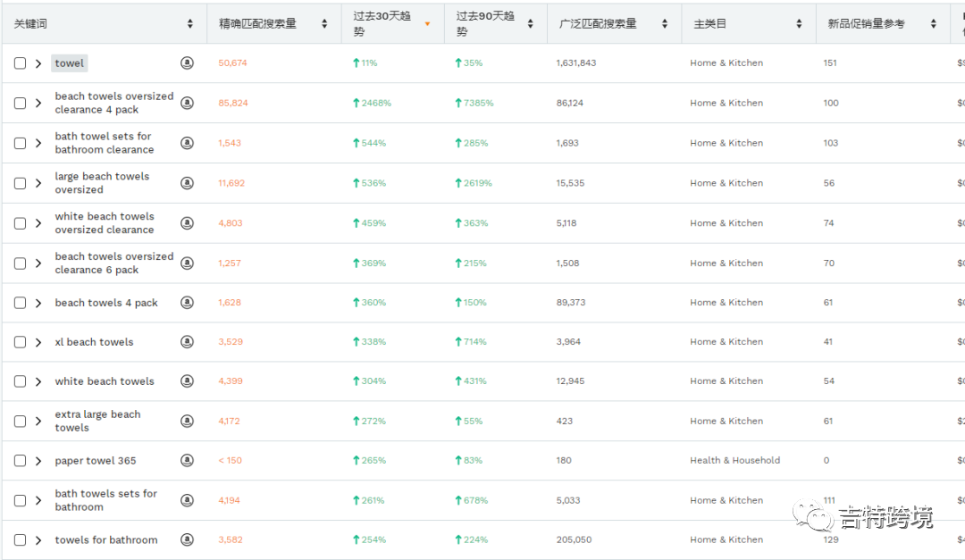Click the 过去90天趋势 column header

tap(495, 23)
